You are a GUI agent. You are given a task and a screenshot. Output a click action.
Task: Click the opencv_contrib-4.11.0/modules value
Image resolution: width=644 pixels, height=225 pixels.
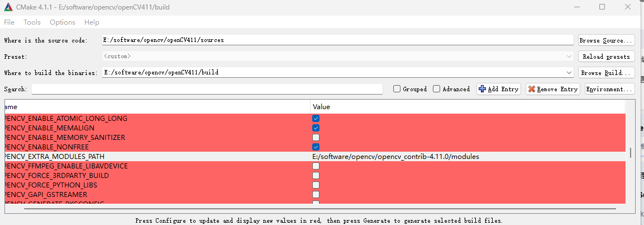point(396,157)
